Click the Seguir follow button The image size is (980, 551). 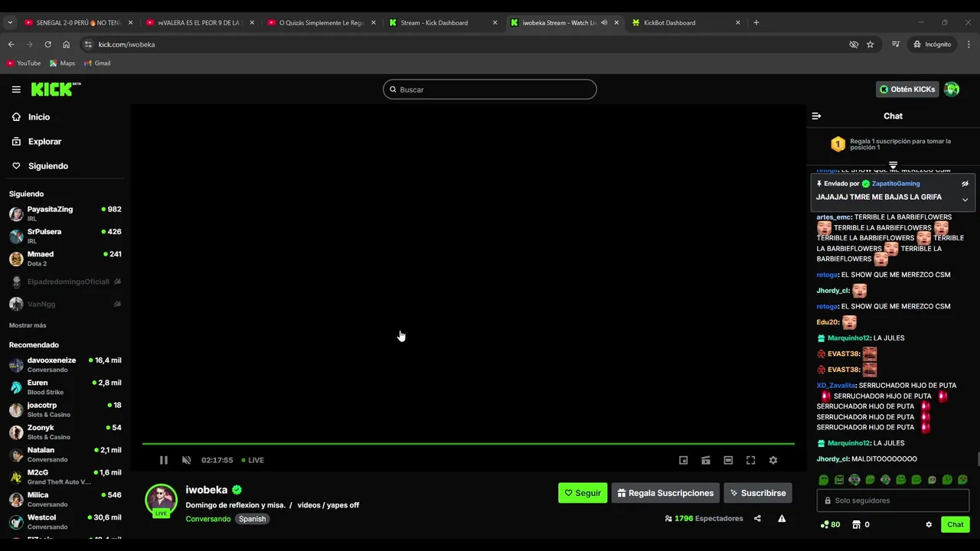pyautogui.click(x=583, y=493)
